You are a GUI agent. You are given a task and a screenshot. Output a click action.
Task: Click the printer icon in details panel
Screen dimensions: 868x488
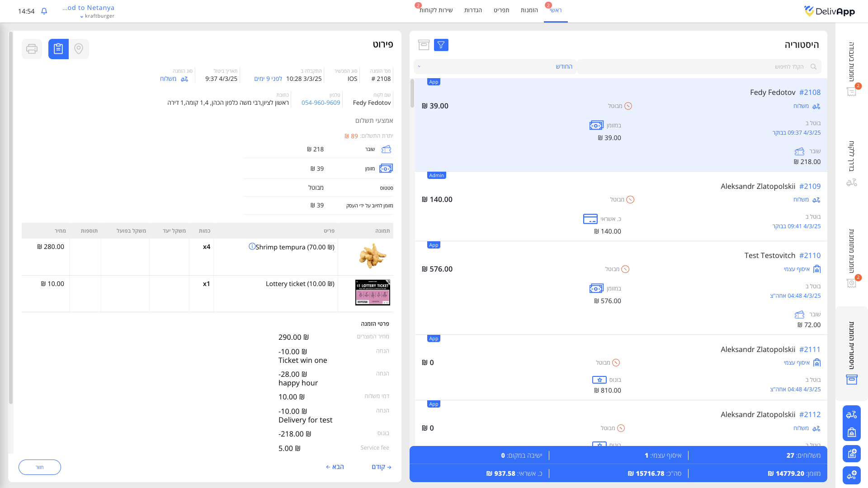(32, 49)
